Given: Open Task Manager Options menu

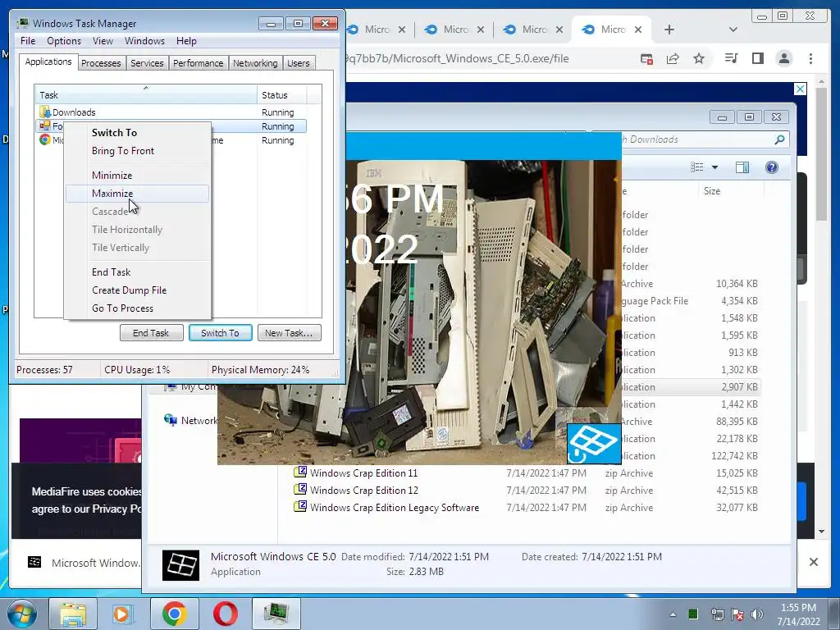Looking at the screenshot, I should [64, 41].
